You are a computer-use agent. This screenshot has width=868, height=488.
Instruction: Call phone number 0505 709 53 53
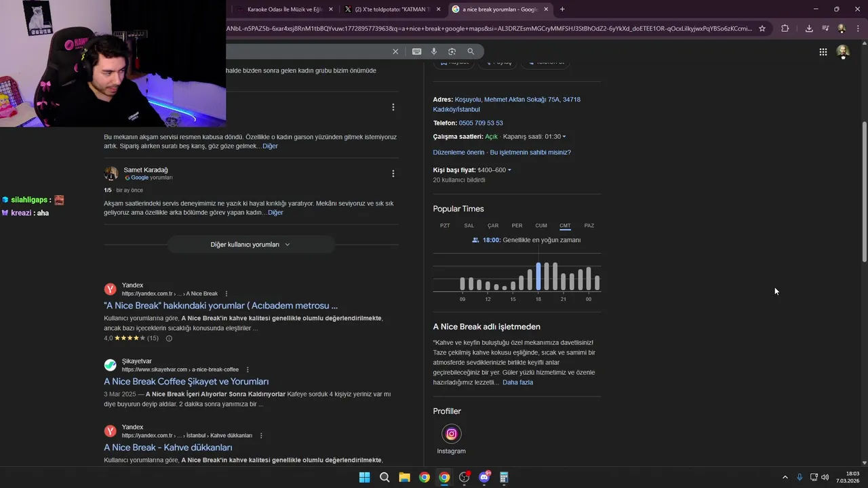pos(481,123)
